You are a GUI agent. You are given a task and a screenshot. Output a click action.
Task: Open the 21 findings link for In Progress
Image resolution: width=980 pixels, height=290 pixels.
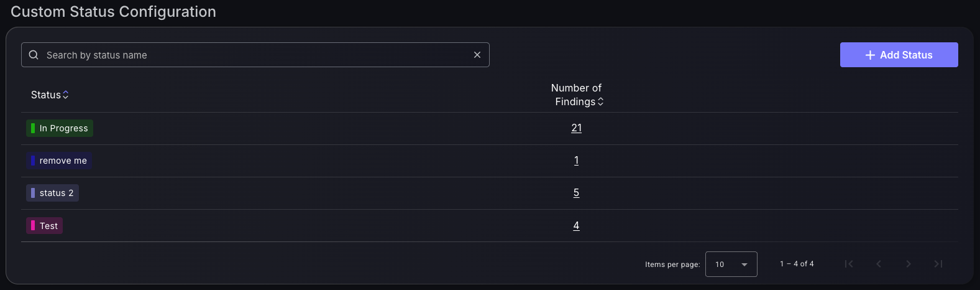pos(577,128)
